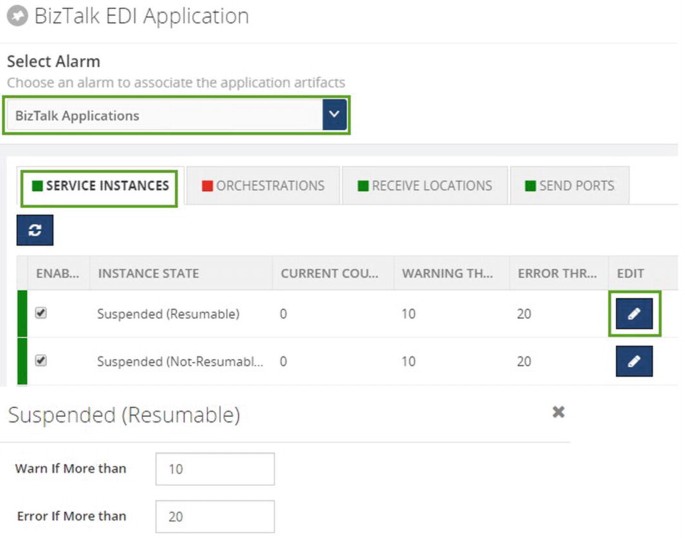Open the Receive Locations tab
The width and height of the screenshot is (685, 538).
click(x=425, y=186)
